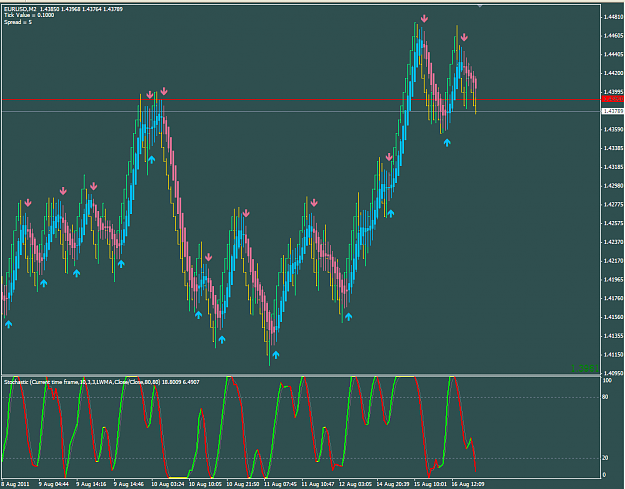
Task: Click the Stochastic indicator label text
Action: click(x=101, y=382)
